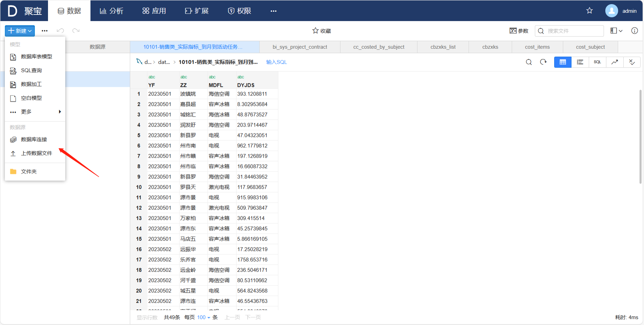Switch to bi_sys_project_contract tab
Screen dimensions: 644x325
[x=300, y=47]
